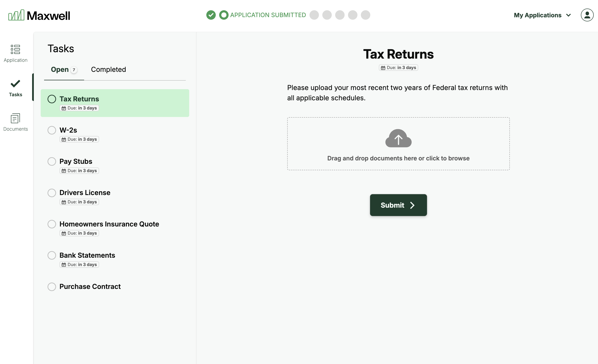The height and width of the screenshot is (364, 598).
Task: Toggle the W-2s task circle
Action: click(52, 130)
